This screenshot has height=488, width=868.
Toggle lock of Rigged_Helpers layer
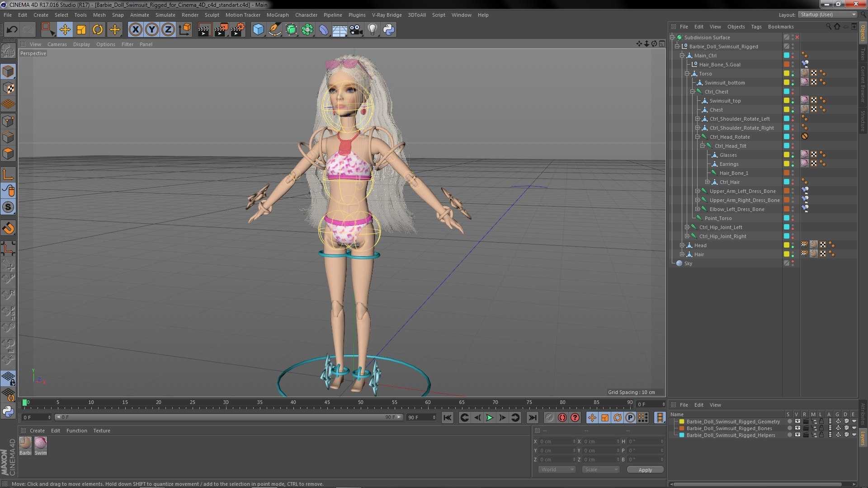click(x=821, y=435)
